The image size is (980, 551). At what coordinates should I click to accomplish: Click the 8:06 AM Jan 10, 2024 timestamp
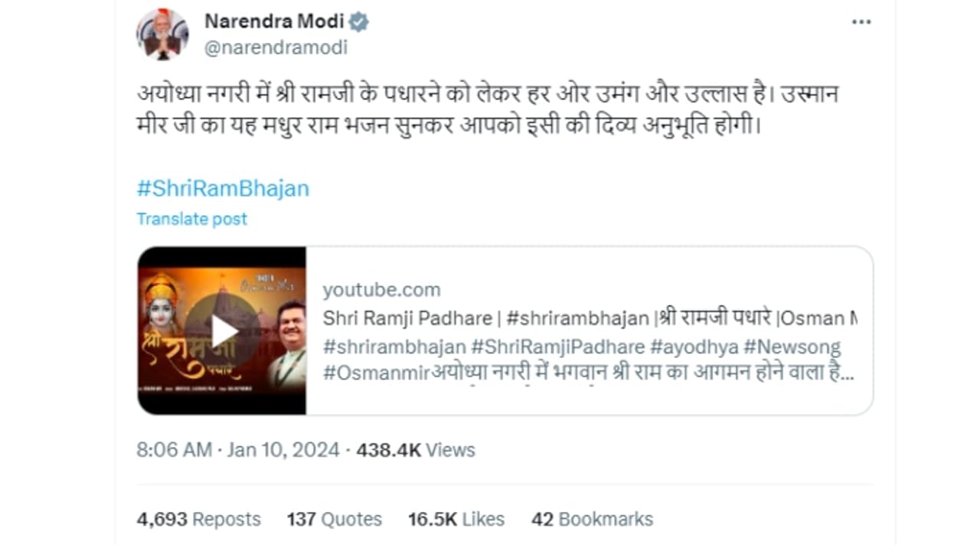point(237,450)
